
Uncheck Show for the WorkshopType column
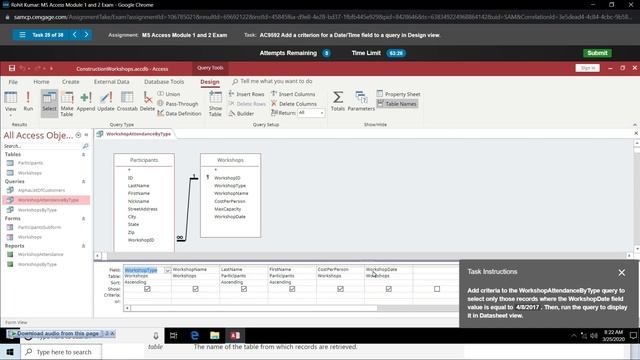(147, 289)
